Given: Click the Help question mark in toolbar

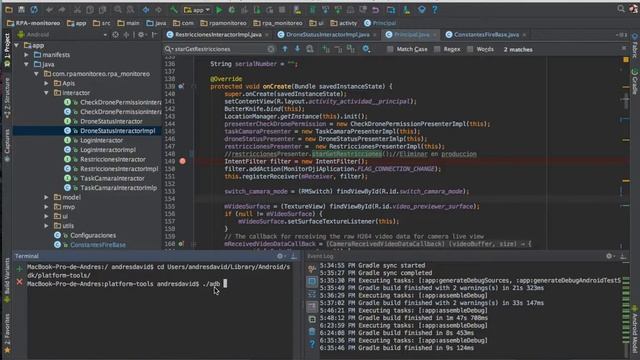Looking at the screenshot, I should (x=435, y=9).
